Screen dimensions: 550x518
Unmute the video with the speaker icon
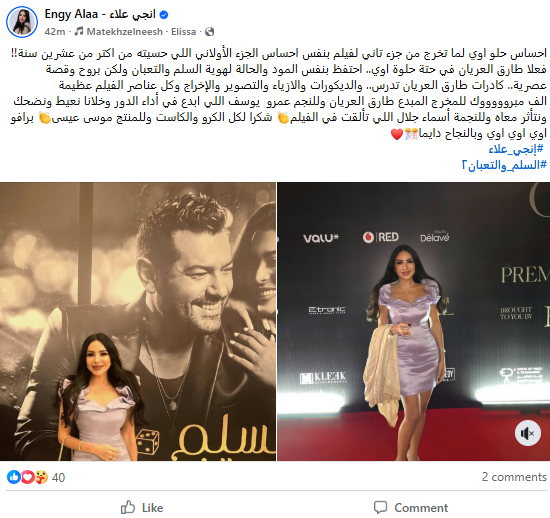click(x=528, y=433)
